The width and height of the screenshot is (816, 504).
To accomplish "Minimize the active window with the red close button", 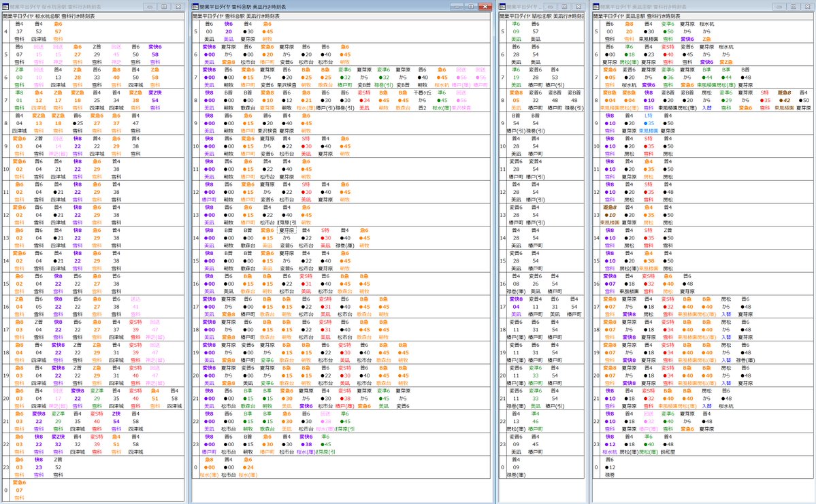I will click(x=457, y=7).
